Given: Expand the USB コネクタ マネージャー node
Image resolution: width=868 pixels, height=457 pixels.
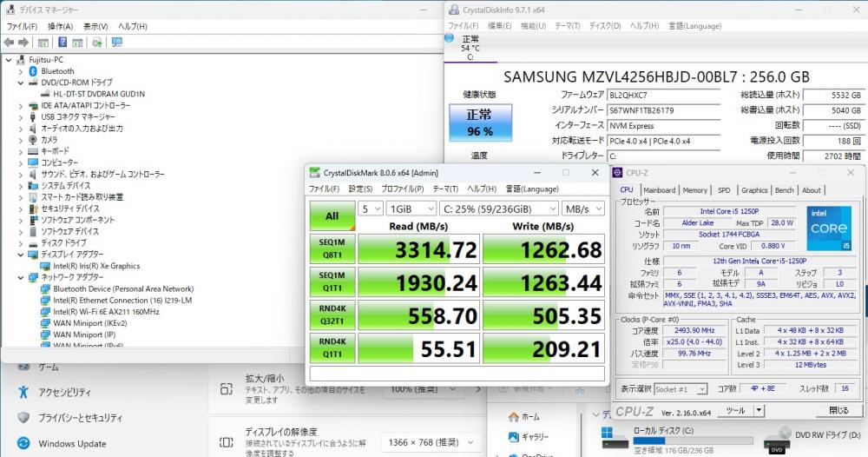Looking at the screenshot, I should click(x=21, y=117).
